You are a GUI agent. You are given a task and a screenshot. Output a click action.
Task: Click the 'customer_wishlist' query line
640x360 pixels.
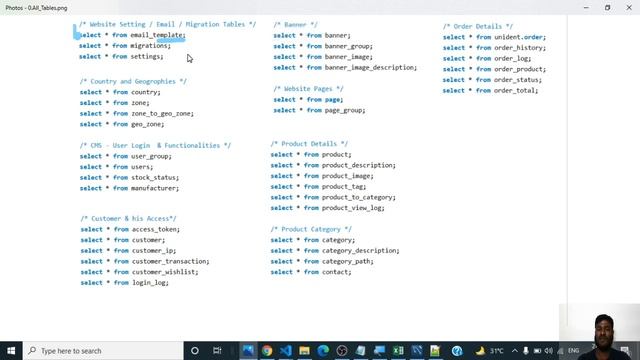(x=140, y=272)
